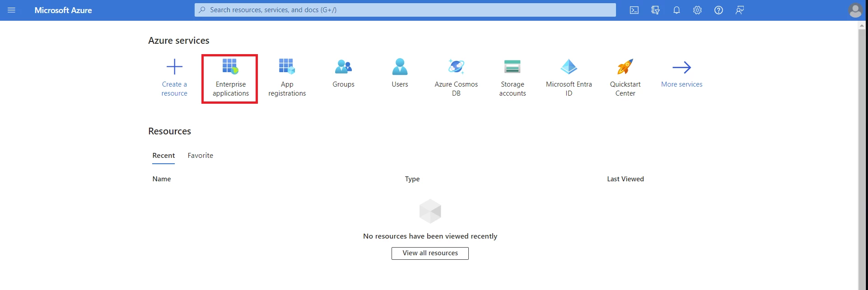
Task: Click the Microsoft Entra ID label
Action: pyautogui.click(x=569, y=89)
